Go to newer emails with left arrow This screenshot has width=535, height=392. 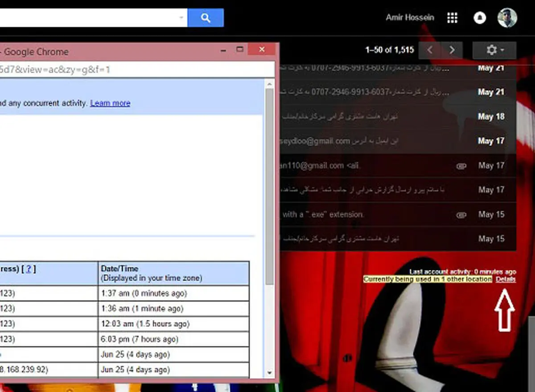[x=430, y=50]
